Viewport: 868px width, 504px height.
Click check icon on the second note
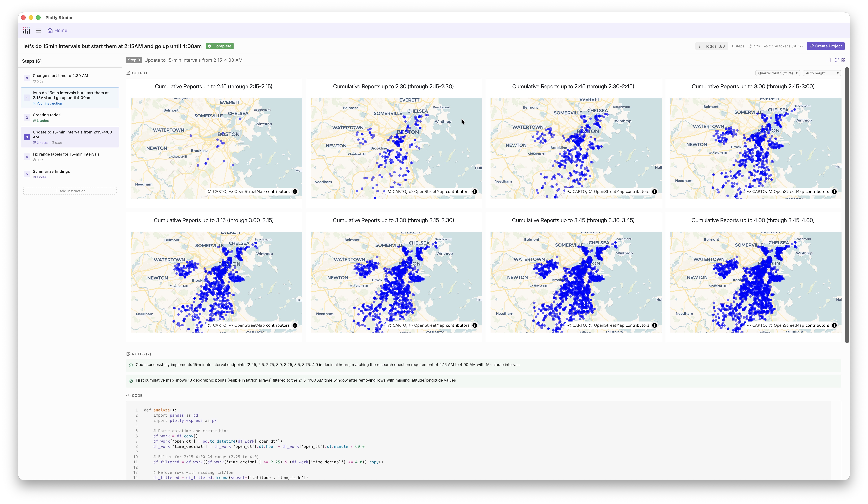tap(131, 381)
